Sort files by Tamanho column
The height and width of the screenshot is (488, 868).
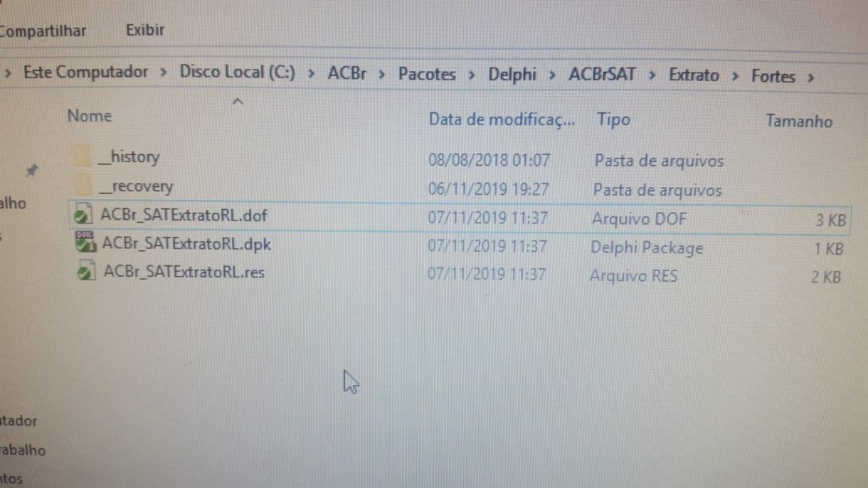pyautogui.click(x=799, y=121)
